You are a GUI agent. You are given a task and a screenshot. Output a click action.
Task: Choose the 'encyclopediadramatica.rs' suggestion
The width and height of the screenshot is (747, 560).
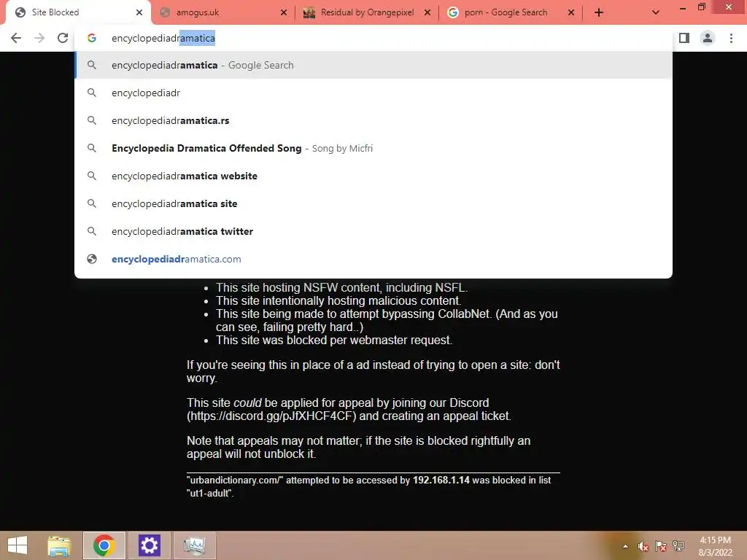coord(373,120)
